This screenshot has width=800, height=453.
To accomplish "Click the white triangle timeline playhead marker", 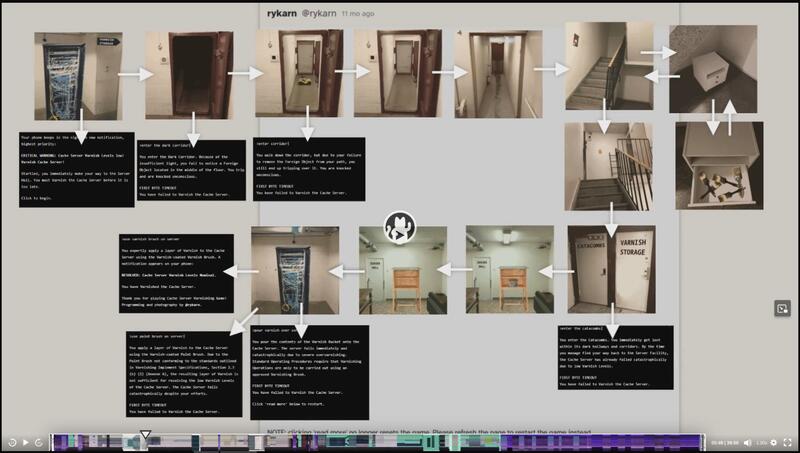I will point(146,435).
